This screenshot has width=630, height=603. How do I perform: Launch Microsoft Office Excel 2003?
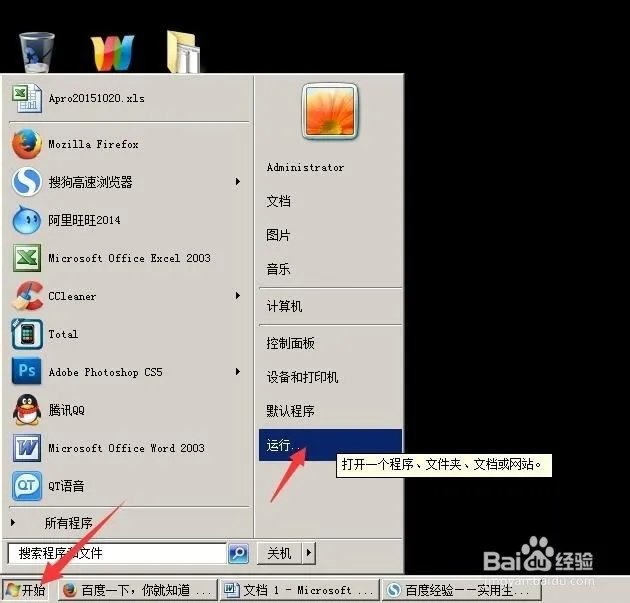click(x=129, y=258)
